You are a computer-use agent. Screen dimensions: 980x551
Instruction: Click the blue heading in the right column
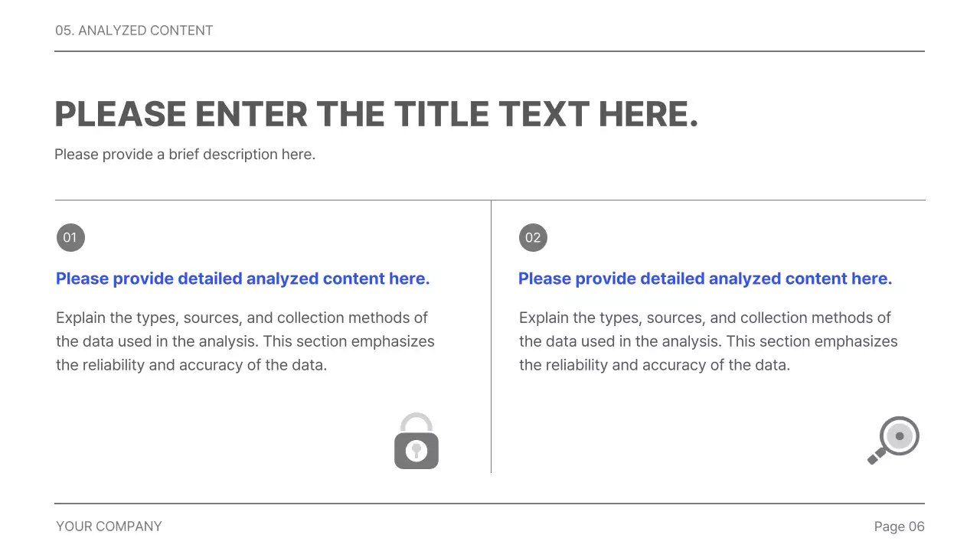click(705, 279)
